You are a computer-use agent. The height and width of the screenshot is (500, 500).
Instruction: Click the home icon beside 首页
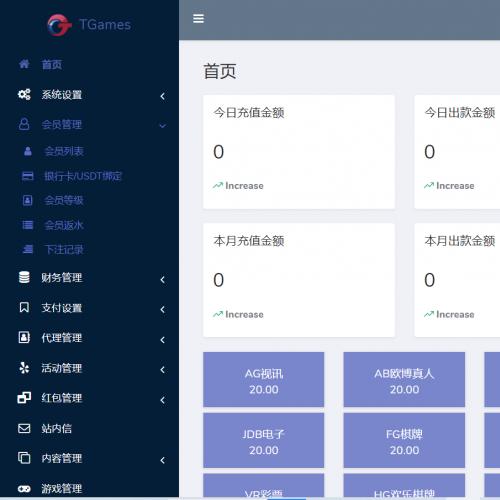coord(24,64)
